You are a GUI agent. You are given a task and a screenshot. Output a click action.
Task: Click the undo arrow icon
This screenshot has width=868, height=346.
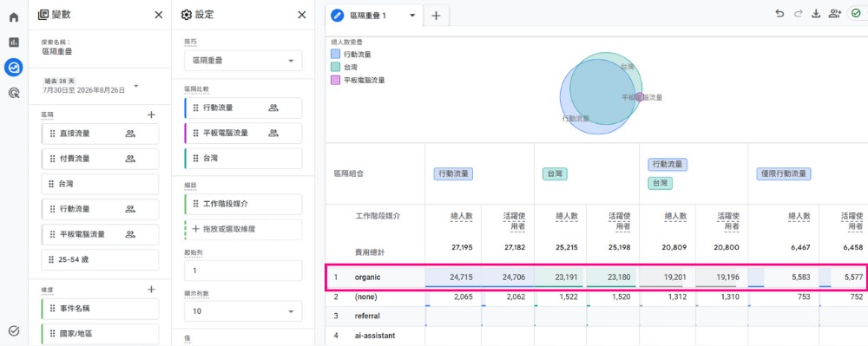[x=779, y=15]
